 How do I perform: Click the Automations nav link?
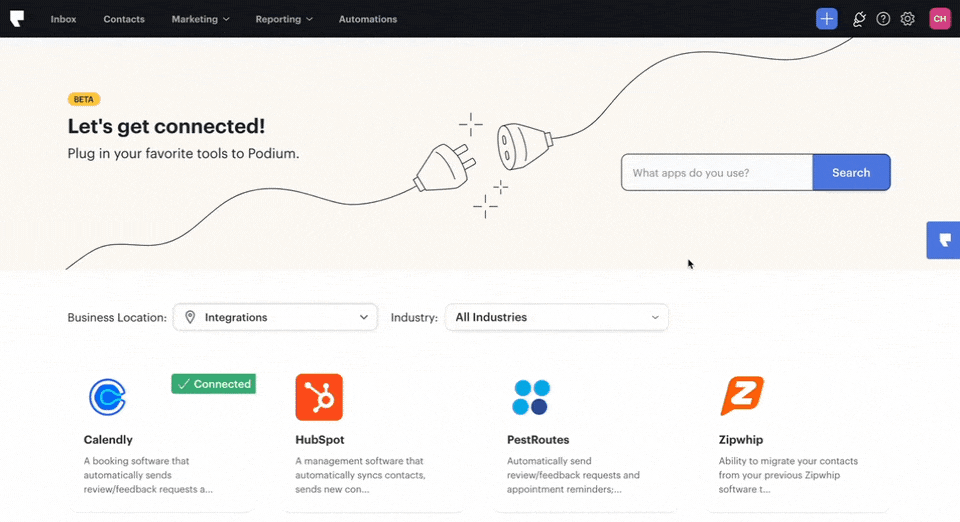(367, 19)
